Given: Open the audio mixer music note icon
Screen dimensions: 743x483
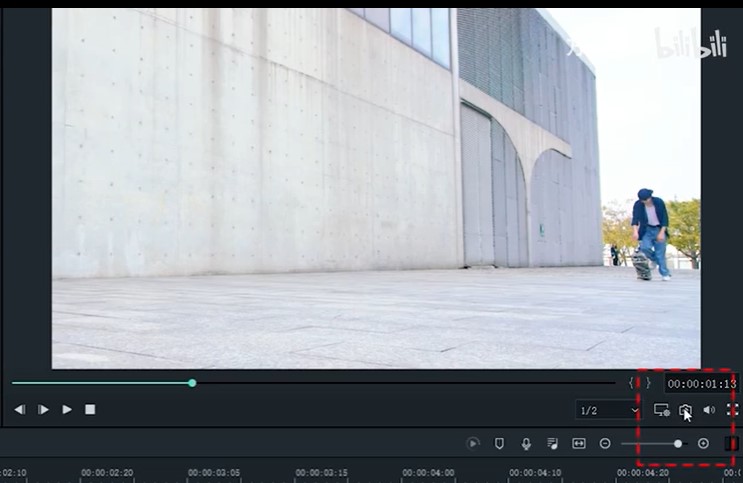Looking at the screenshot, I should 552,443.
